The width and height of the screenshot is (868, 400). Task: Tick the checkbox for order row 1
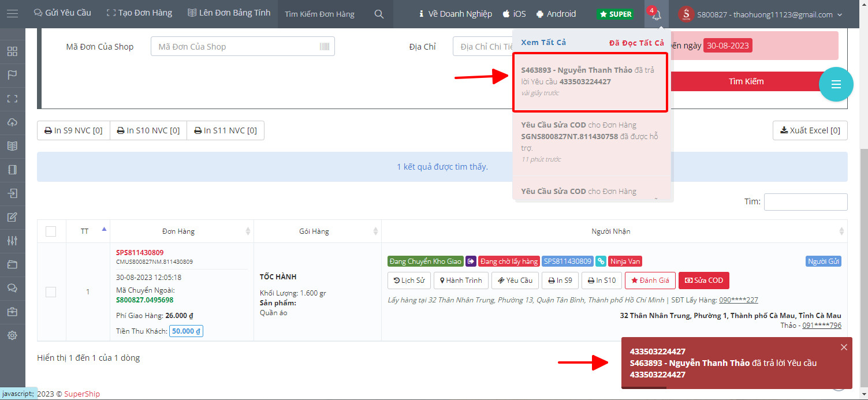pos(51,292)
